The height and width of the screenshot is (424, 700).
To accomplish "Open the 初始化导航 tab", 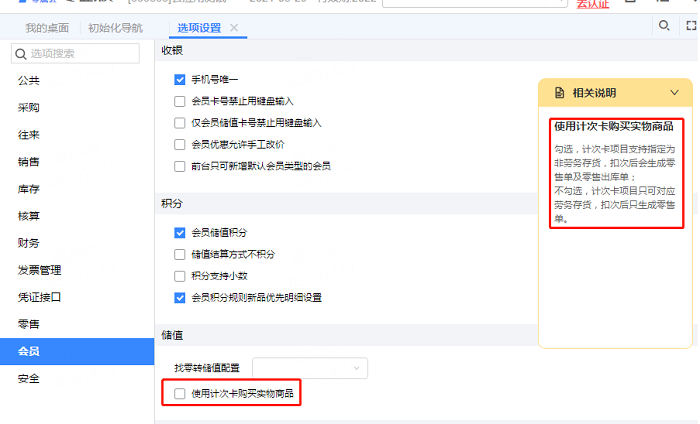I will pyautogui.click(x=115, y=28).
